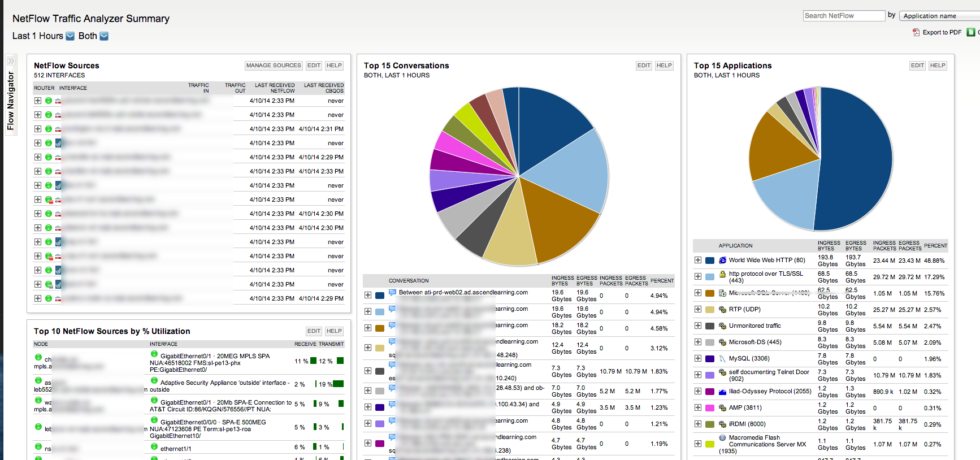
Task: Click the Macromedia Flash Communications Server icon
Action: tap(722, 438)
